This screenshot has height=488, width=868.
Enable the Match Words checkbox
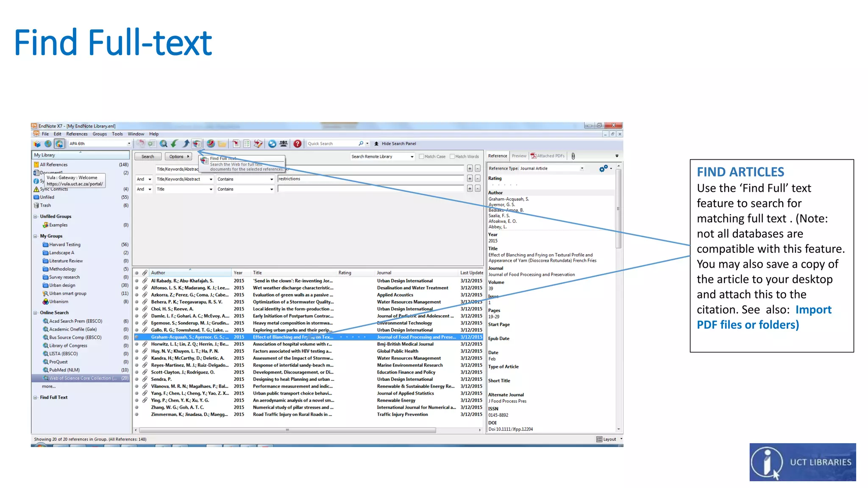[452, 156]
